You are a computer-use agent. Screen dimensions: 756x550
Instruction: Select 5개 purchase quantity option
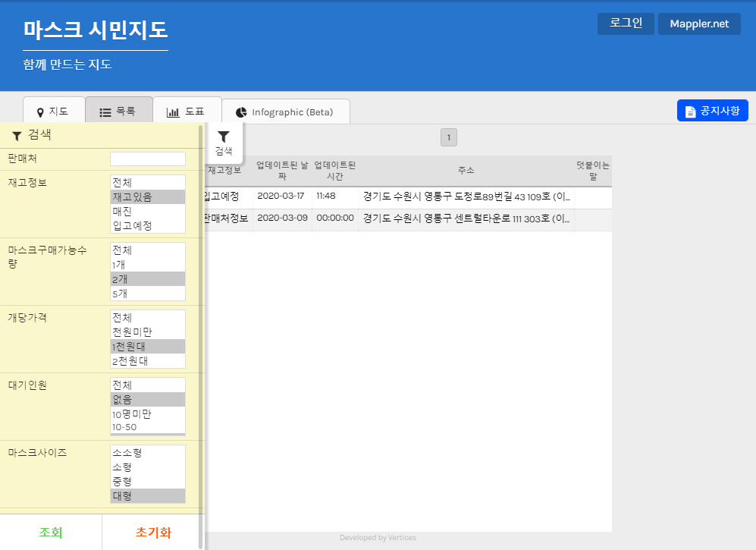pyautogui.click(x=148, y=294)
